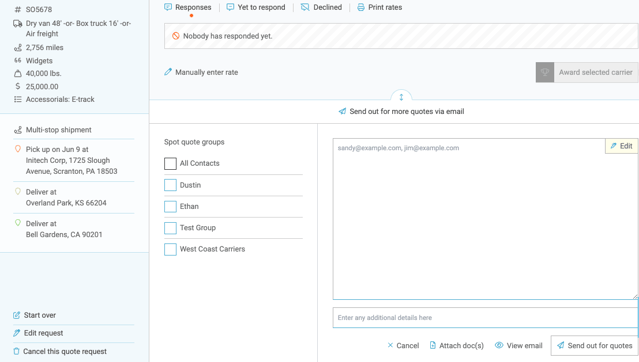
Task: Click the Edit button on email box
Action: (x=621, y=146)
